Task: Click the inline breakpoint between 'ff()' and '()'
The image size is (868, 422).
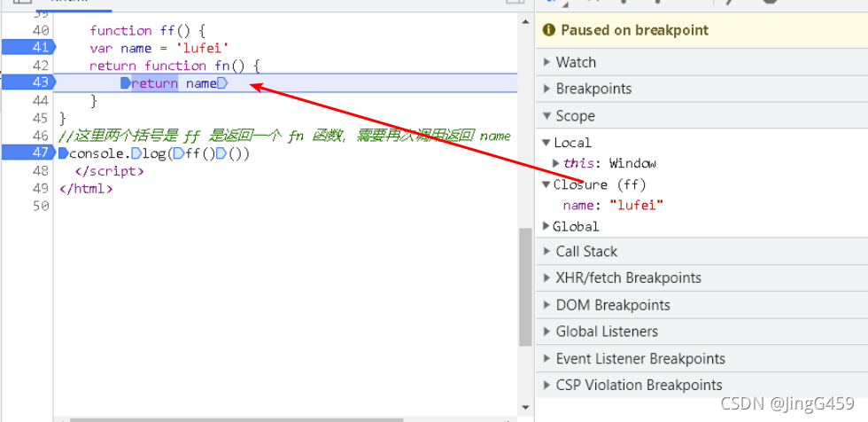Action: (221, 154)
